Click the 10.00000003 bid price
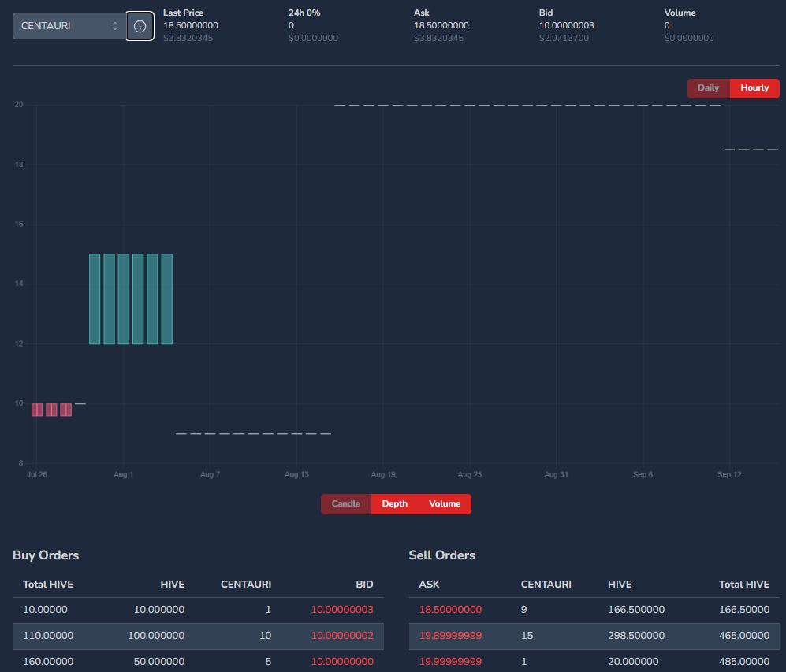The image size is (786, 672). click(x=341, y=610)
